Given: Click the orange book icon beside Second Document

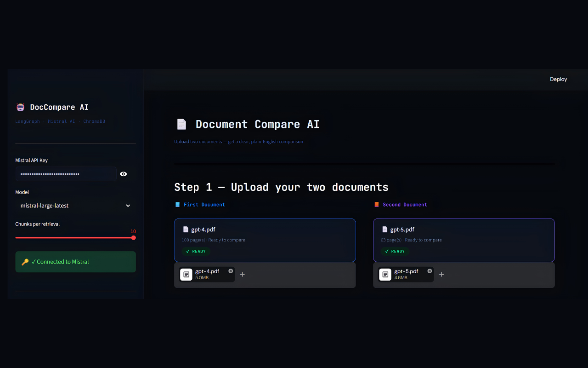Looking at the screenshot, I should [377, 205].
